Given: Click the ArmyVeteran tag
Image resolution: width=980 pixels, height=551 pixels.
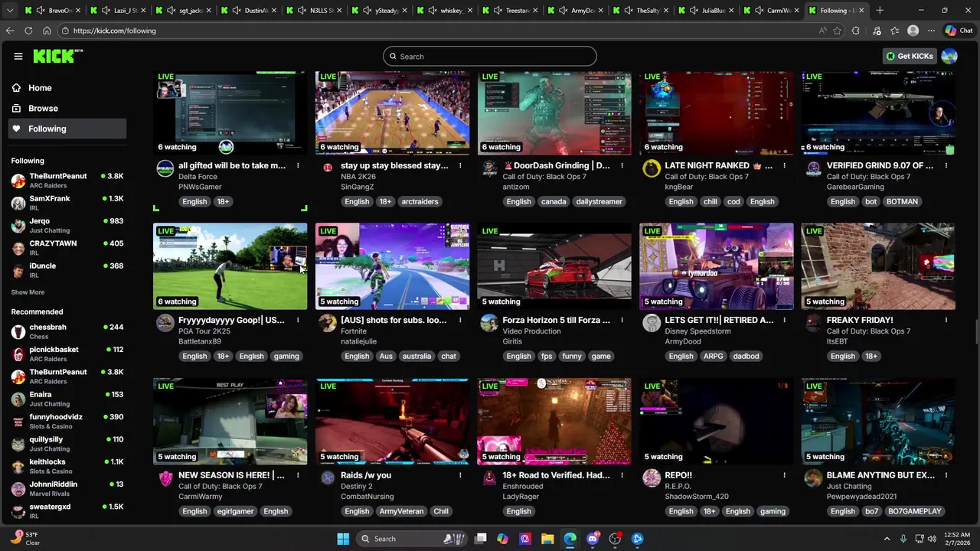Looking at the screenshot, I should click(x=401, y=511).
